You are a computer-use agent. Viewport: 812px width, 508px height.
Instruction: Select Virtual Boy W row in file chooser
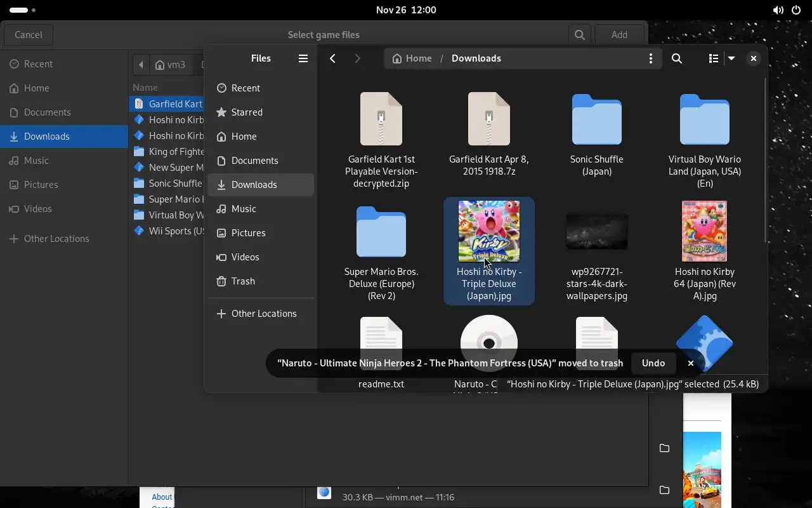(x=167, y=215)
